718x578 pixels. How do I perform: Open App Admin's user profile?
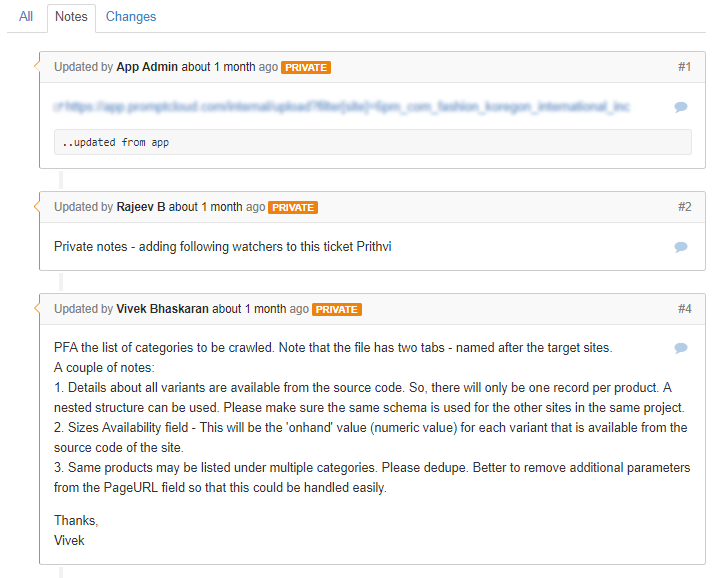coord(147,67)
